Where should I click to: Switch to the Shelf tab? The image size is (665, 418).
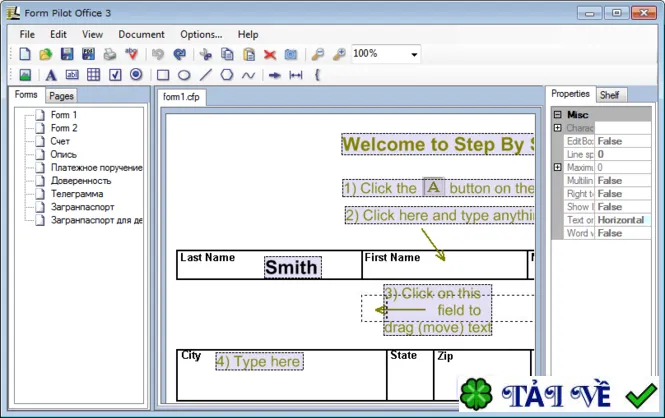pyautogui.click(x=609, y=95)
